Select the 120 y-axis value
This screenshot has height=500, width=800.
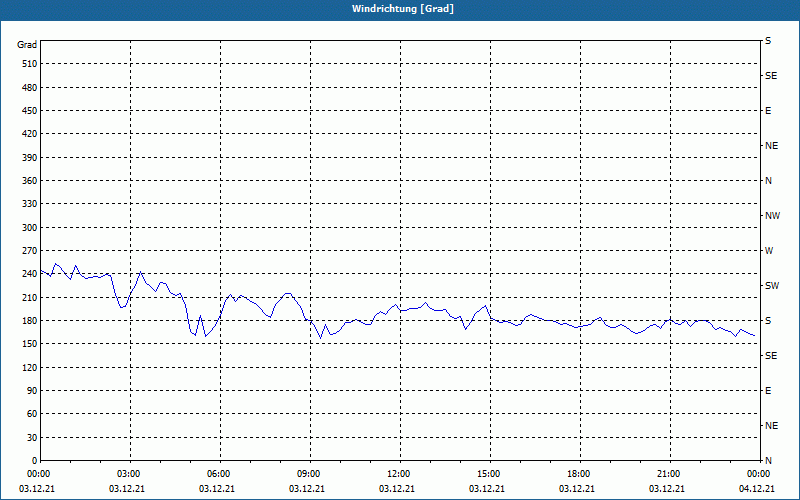[30, 368]
